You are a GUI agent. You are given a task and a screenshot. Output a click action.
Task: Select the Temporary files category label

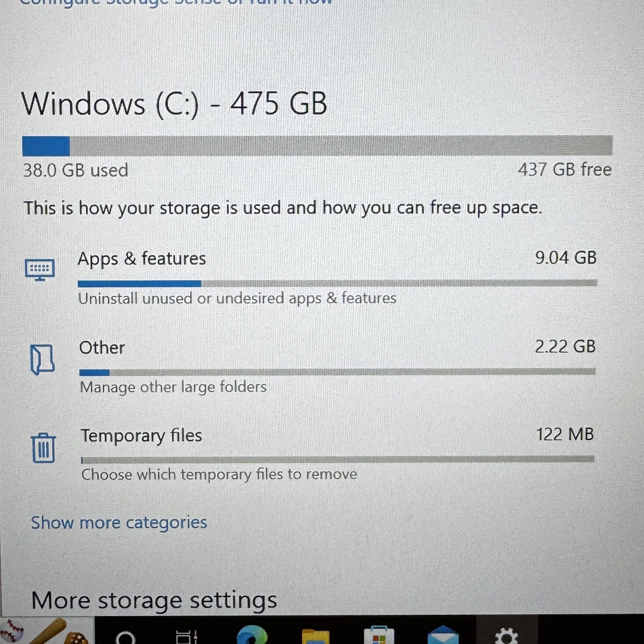141,436
